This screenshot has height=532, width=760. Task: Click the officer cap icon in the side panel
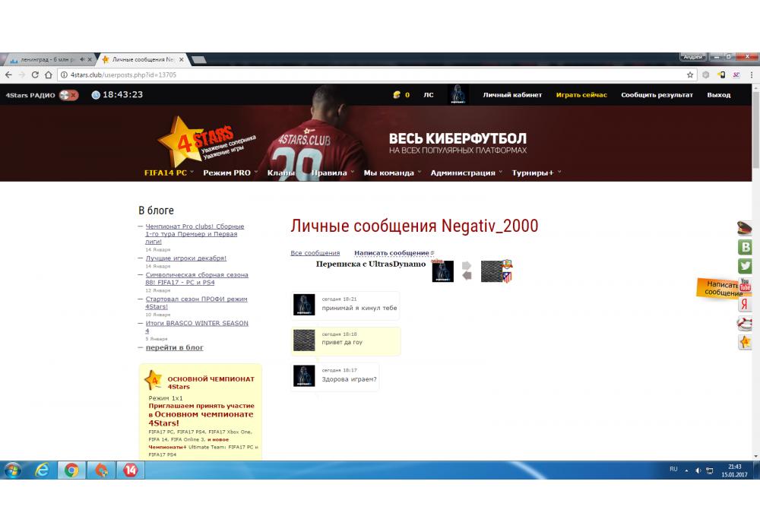click(745, 228)
